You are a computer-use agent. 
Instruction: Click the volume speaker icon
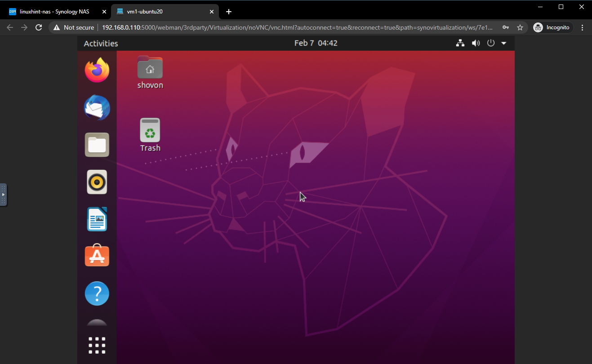[475, 43]
